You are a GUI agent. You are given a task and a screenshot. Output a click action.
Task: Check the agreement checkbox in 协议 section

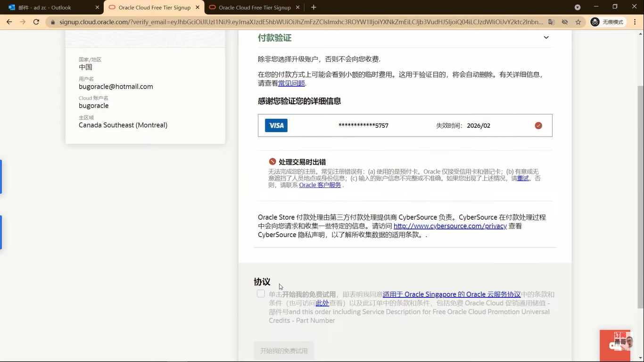click(x=261, y=293)
